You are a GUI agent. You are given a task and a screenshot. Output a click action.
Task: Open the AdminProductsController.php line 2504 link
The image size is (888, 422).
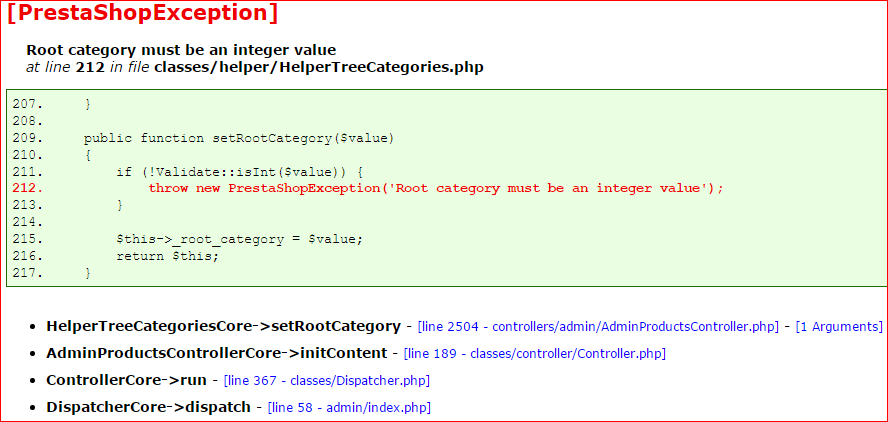pos(598,327)
